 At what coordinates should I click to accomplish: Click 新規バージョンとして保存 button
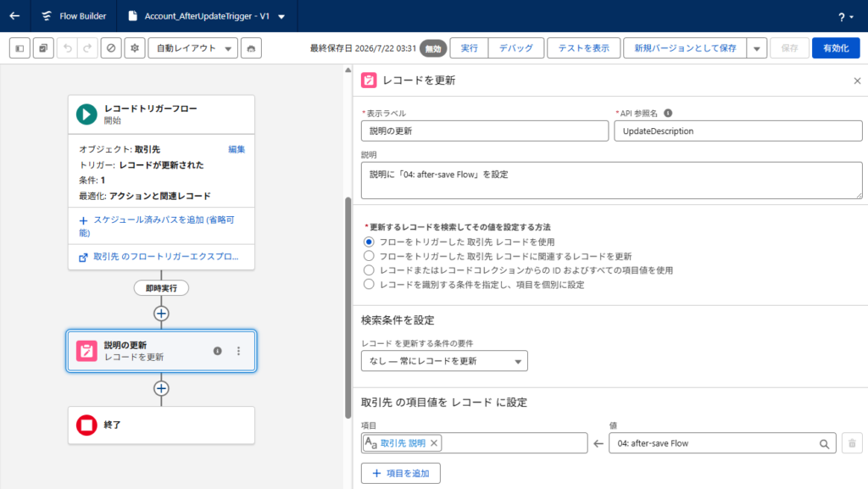pos(685,48)
